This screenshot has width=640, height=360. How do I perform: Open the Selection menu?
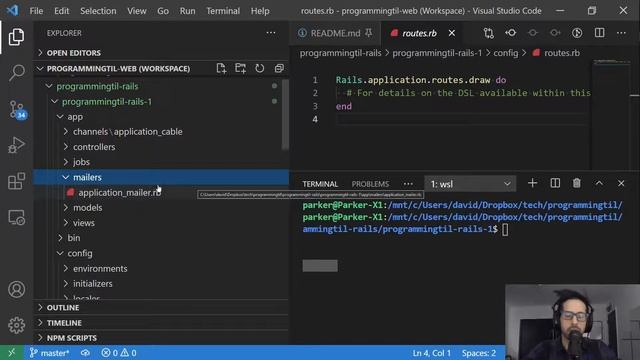[x=98, y=11]
